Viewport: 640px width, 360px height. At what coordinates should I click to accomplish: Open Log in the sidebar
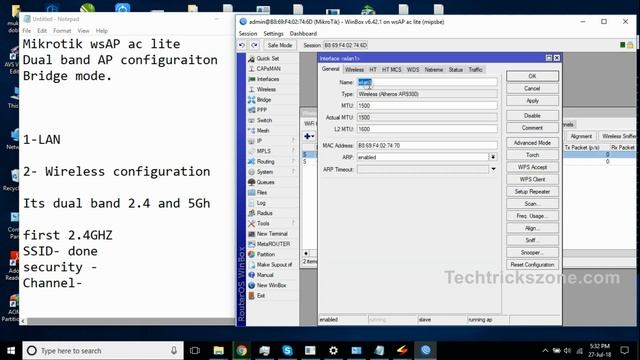pos(261,203)
